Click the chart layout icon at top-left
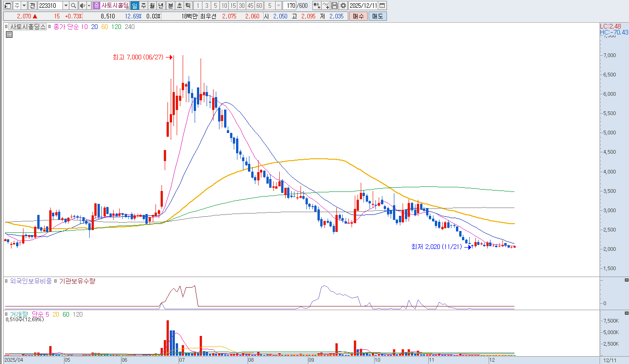 coord(7,6)
